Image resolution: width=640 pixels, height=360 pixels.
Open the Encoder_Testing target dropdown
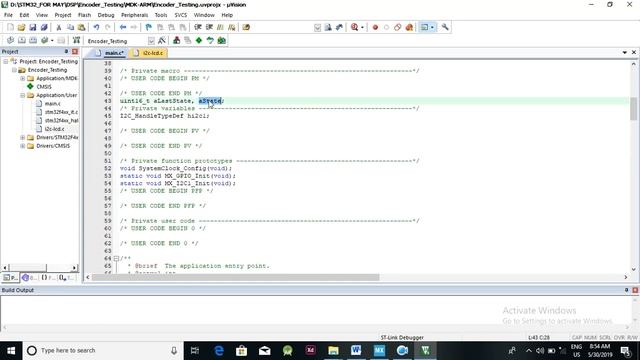[151, 41]
